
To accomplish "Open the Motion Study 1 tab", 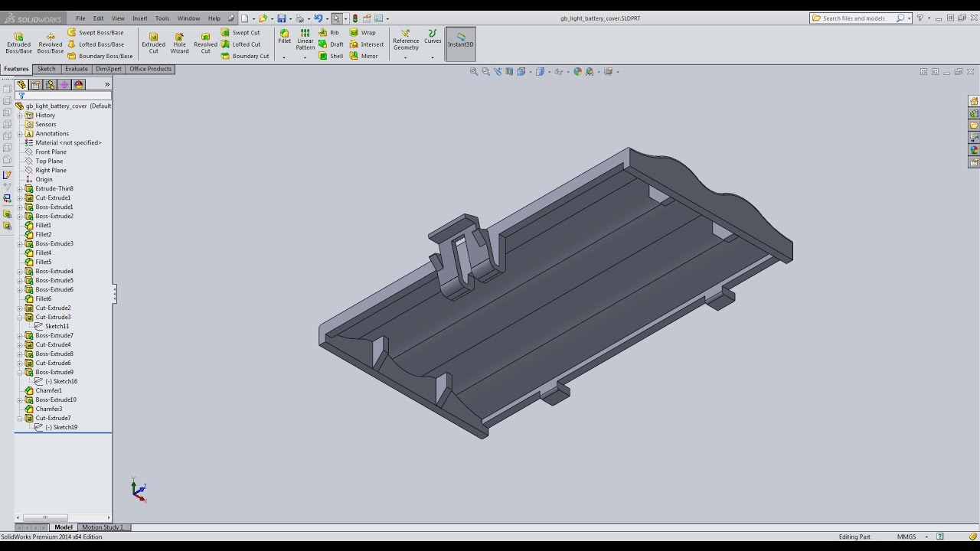I will pos(103,527).
